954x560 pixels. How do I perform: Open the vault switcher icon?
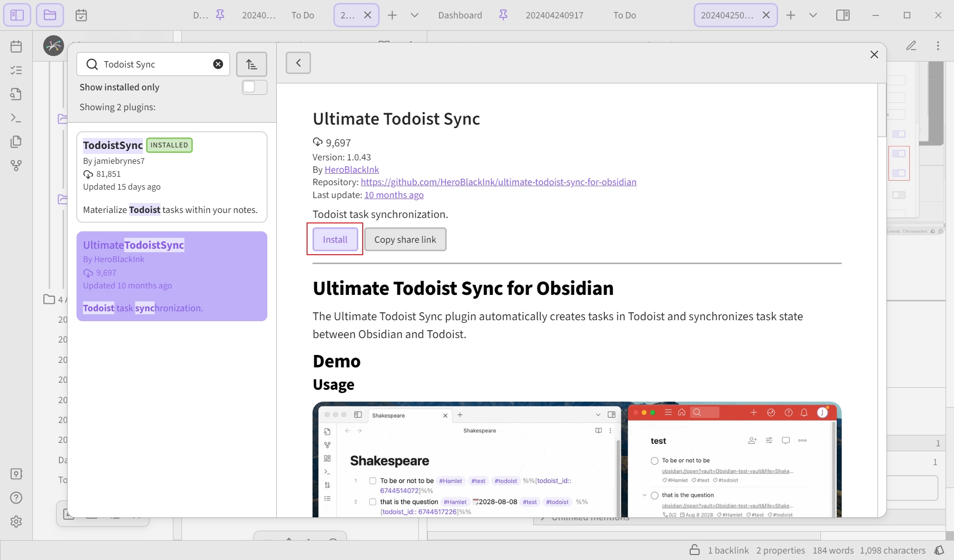[16, 474]
